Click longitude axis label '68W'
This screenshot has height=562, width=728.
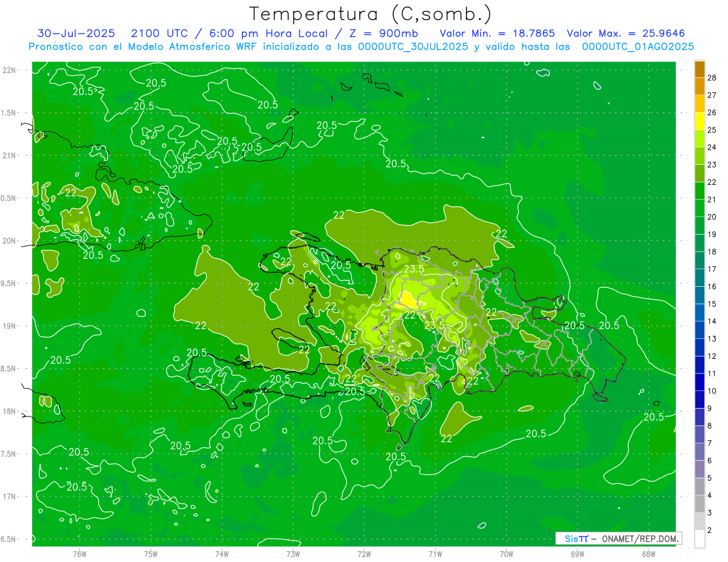(x=649, y=554)
